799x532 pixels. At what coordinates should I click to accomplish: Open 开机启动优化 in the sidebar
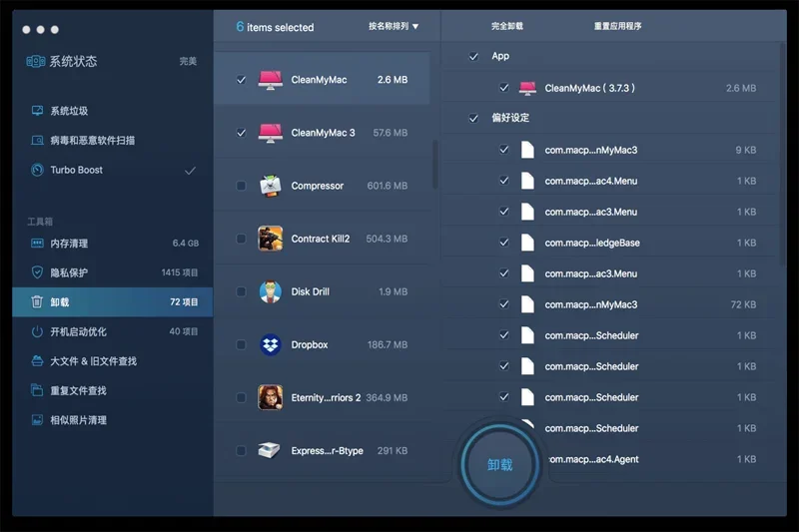pos(113,331)
